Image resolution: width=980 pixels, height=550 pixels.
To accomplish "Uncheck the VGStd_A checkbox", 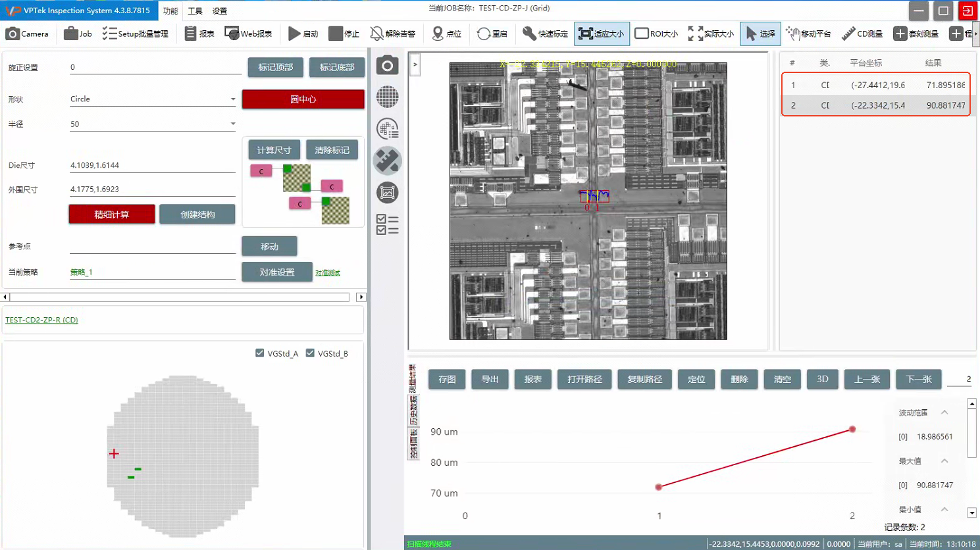I will 260,353.
